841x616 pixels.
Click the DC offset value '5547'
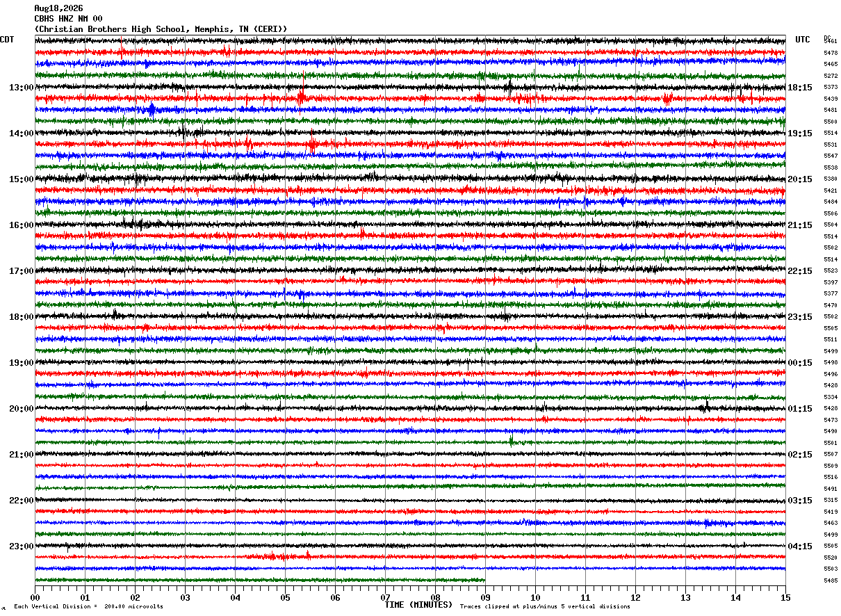click(x=831, y=156)
